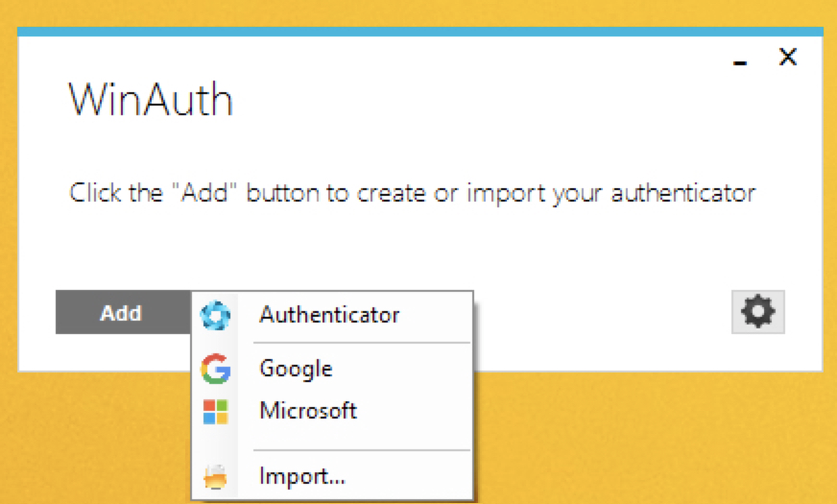Click the Microsoft four-square logo

point(215,412)
